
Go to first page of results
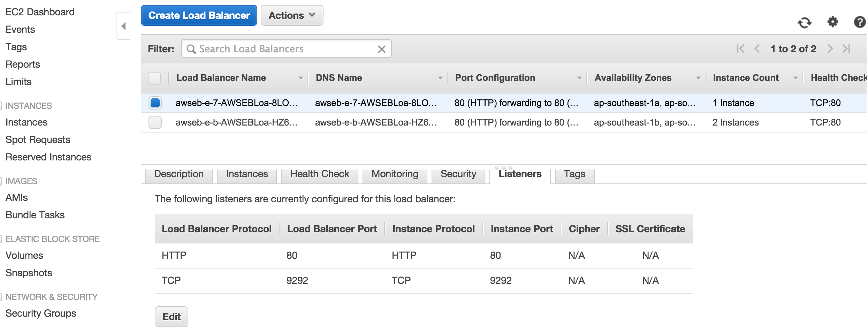pos(740,49)
